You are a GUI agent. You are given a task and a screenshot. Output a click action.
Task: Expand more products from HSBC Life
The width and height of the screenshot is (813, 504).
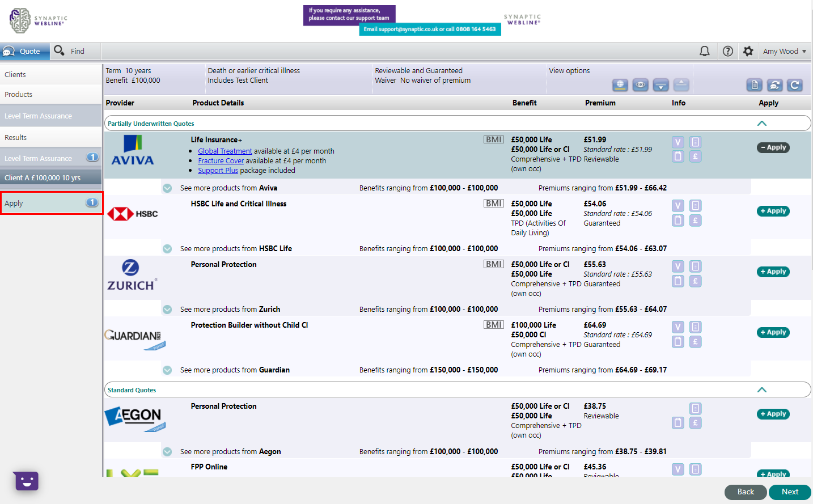[167, 249]
